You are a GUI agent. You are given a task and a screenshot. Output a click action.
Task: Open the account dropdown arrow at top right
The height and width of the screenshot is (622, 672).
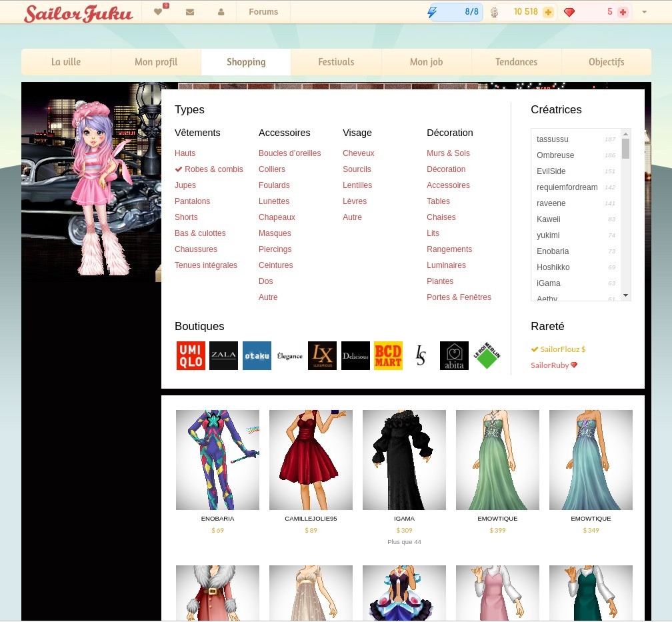click(x=644, y=12)
